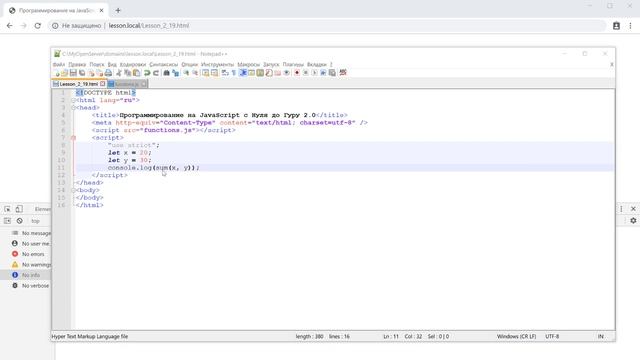Viewport: 640px width, 360px height.
Task: Click the Cut scissors icon
Action: [x=119, y=73]
